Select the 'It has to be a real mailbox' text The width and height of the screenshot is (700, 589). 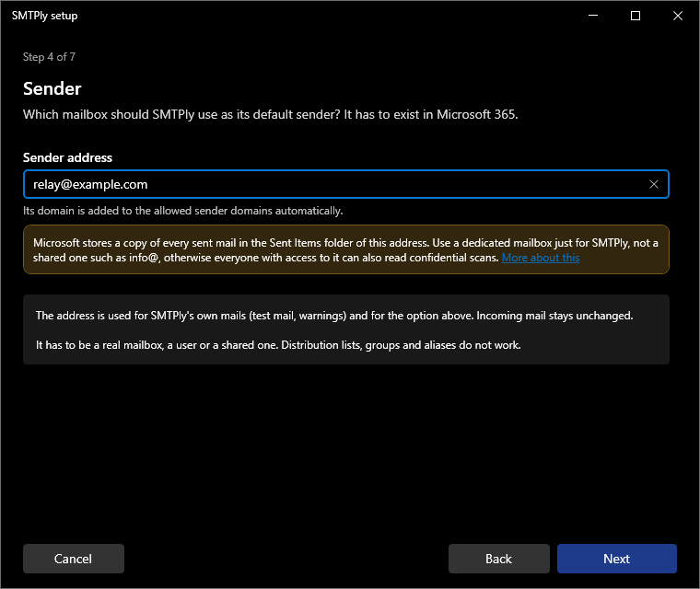tap(278, 345)
